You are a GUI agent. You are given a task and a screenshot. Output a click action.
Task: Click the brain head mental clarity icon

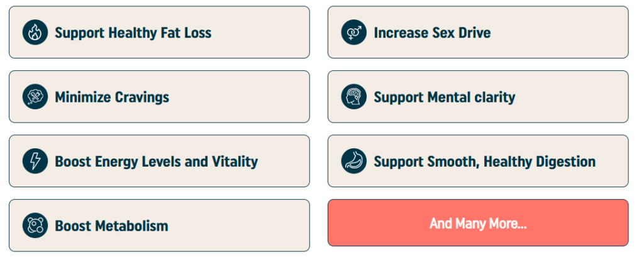[354, 97]
